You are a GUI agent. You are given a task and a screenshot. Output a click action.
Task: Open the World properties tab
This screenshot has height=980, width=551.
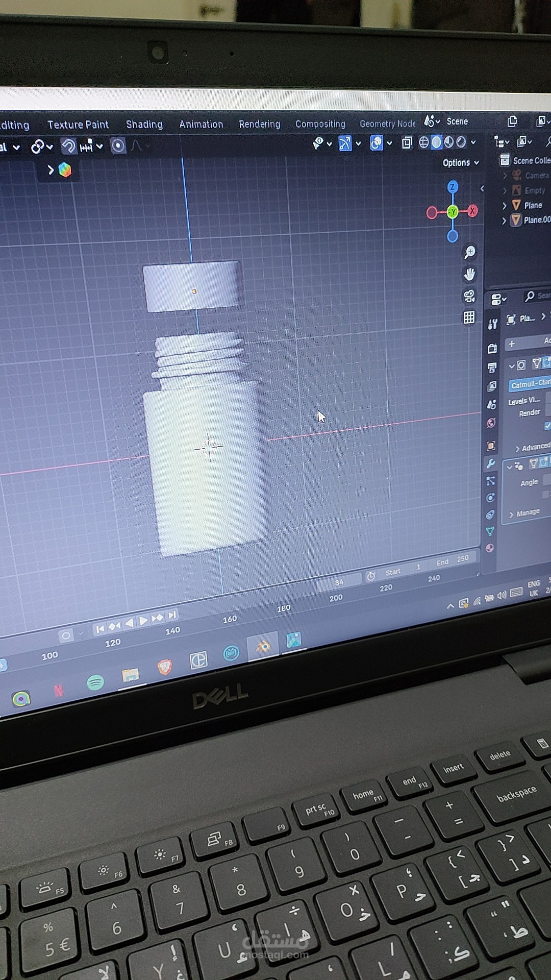(x=491, y=423)
